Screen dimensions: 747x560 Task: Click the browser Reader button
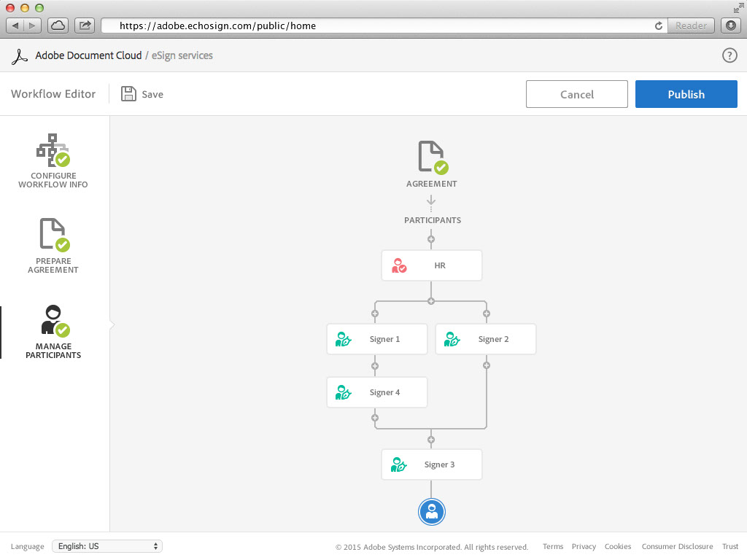tap(690, 26)
